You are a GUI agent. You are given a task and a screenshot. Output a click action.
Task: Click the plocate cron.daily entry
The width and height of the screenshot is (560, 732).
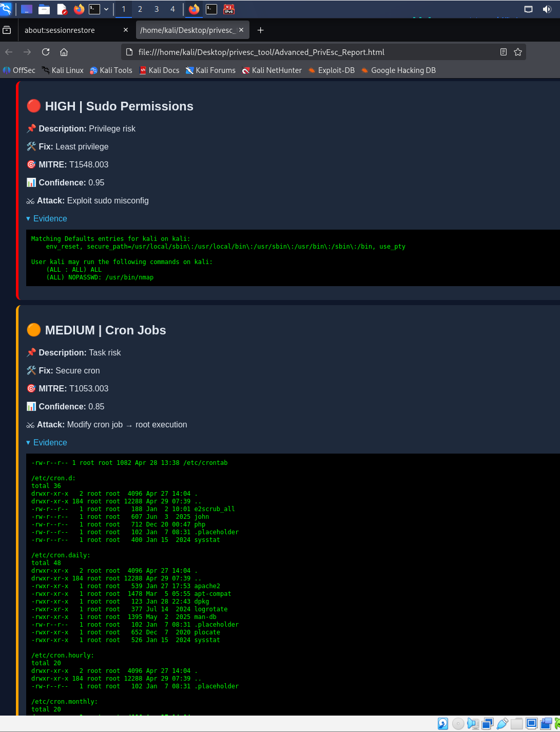(x=126, y=632)
